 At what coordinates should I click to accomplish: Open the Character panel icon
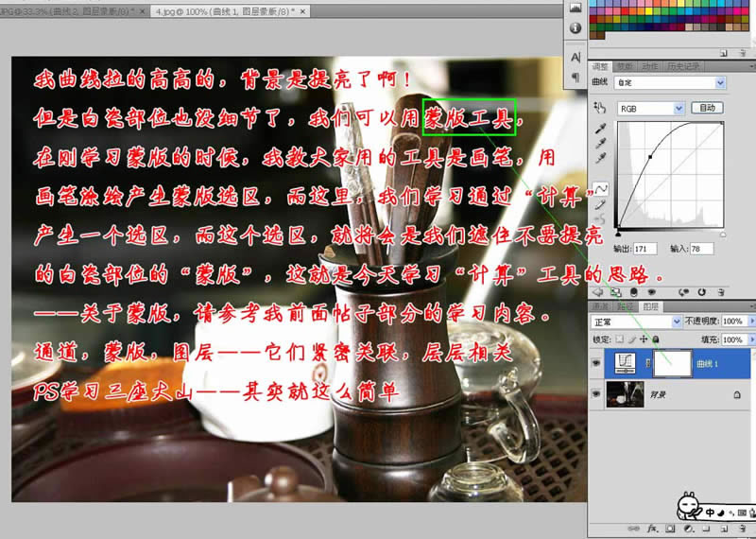point(576,58)
